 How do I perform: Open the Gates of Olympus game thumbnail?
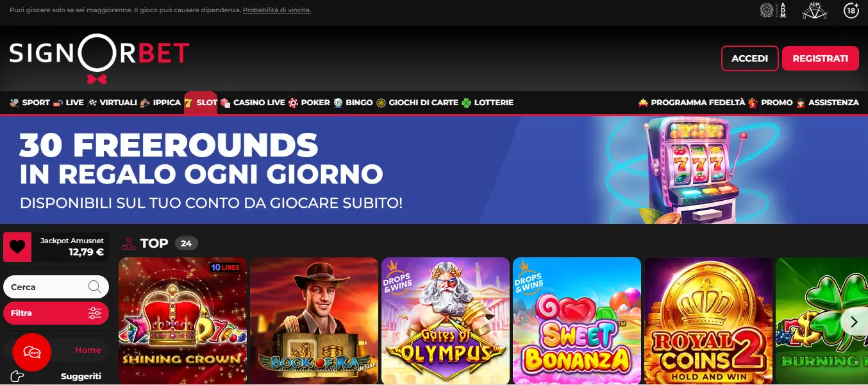coord(446,321)
